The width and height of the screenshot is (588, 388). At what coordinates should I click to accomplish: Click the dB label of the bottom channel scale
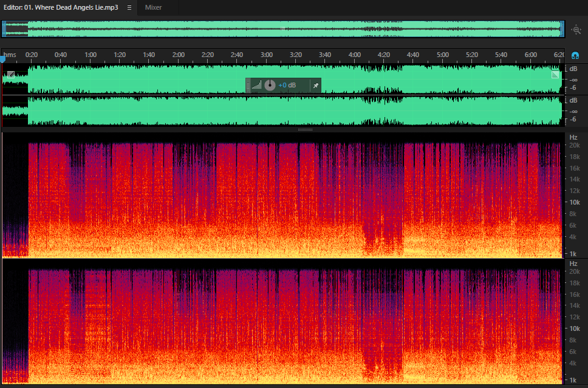pos(573,100)
